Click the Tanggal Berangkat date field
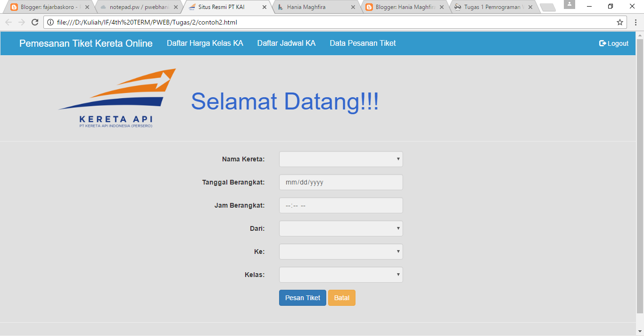644x336 pixels. [x=341, y=182]
